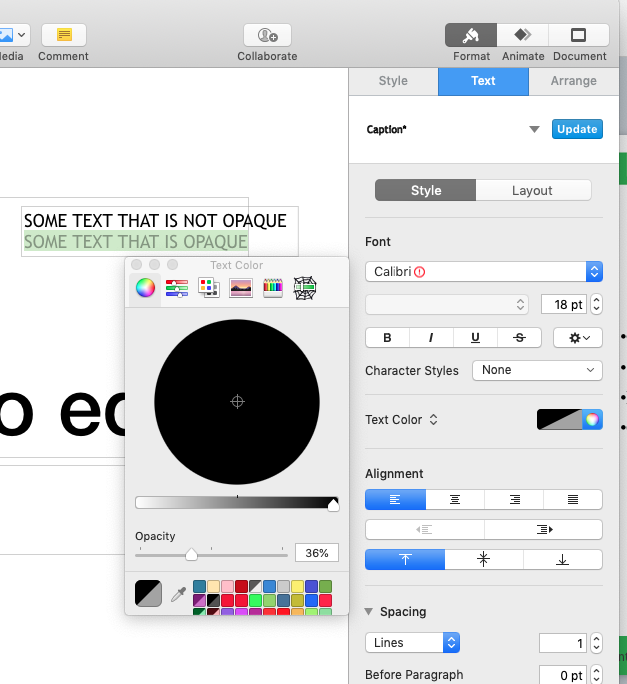Image resolution: width=627 pixels, height=684 pixels.
Task: Click the Before Paragraph value field
Action: [562, 675]
